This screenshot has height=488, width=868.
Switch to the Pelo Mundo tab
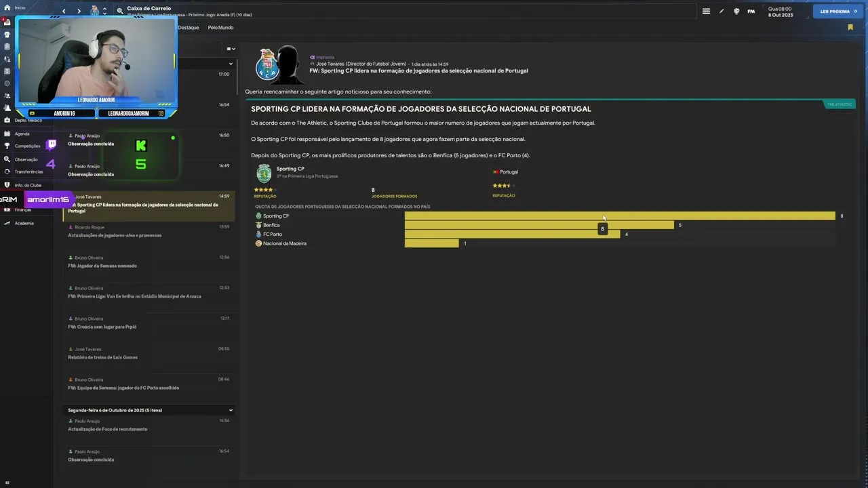click(x=220, y=28)
